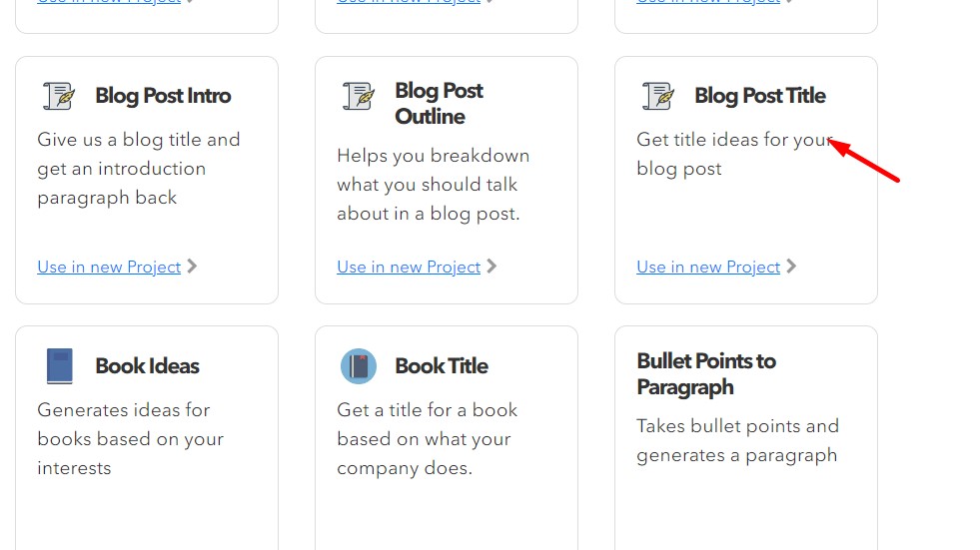
Task: Click the Blog Post Intro scroll icon
Action: coord(59,96)
